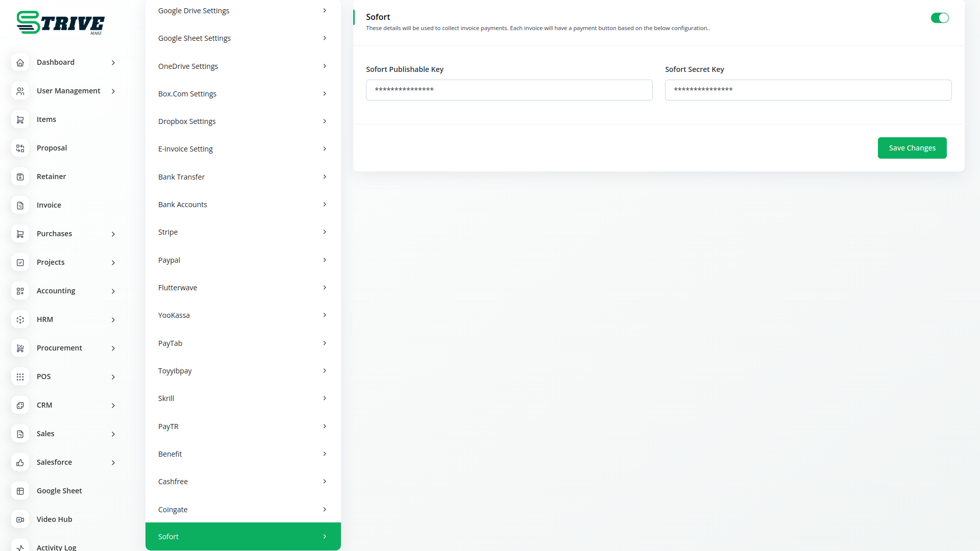
Task: Open Stripe payment settings
Action: click(x=242, y=232)
